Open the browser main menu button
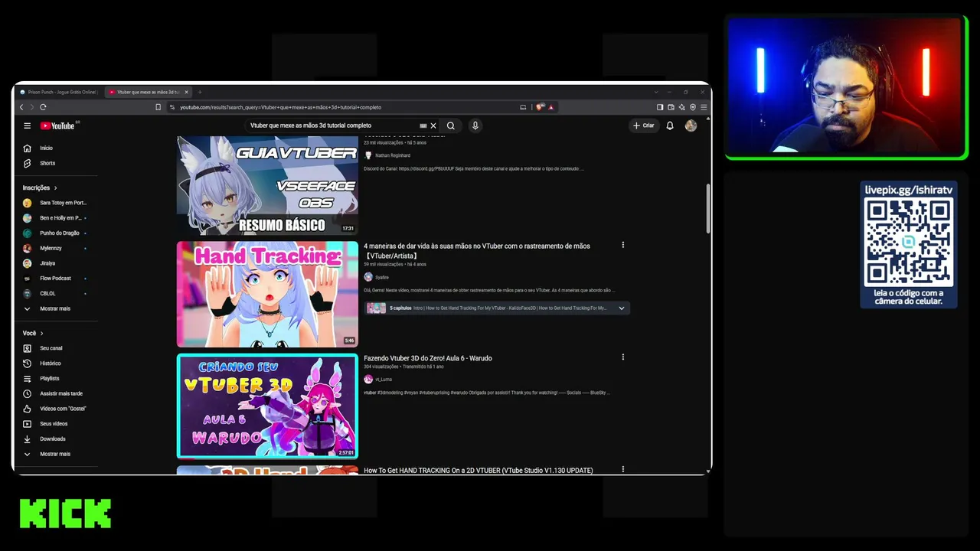The height and width of the screenshot is (551, 980). point(704,107)
